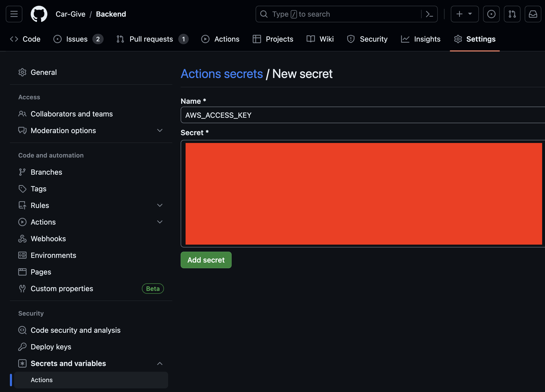Click the Actions tab play icon
This screenshot has height=392, width=545.
(205, 39)
